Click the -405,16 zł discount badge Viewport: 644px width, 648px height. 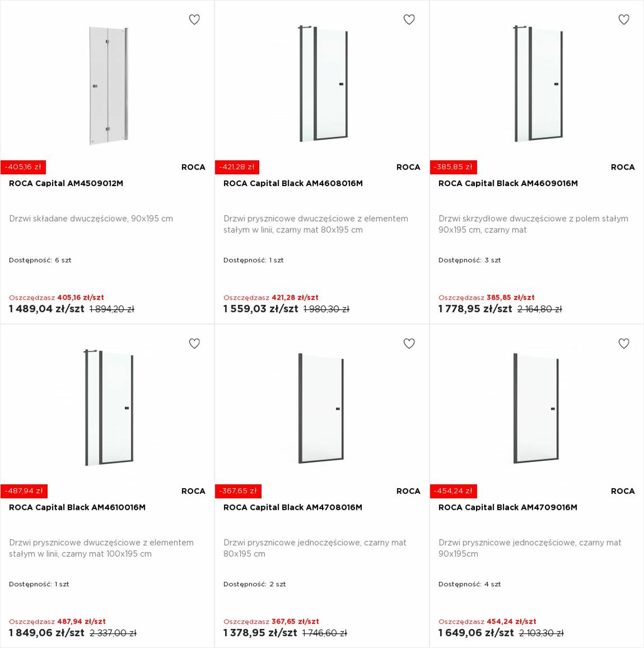click(23, 167)
